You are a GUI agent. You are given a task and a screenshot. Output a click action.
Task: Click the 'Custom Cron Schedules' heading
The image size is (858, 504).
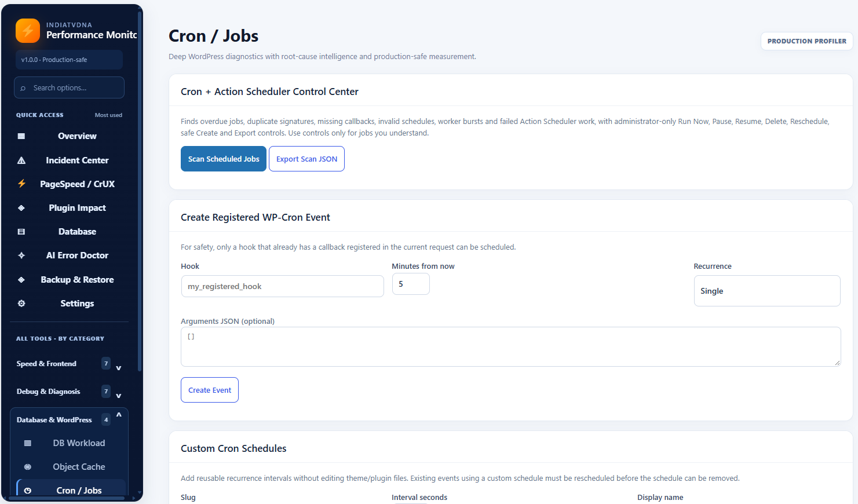point(233,448)
